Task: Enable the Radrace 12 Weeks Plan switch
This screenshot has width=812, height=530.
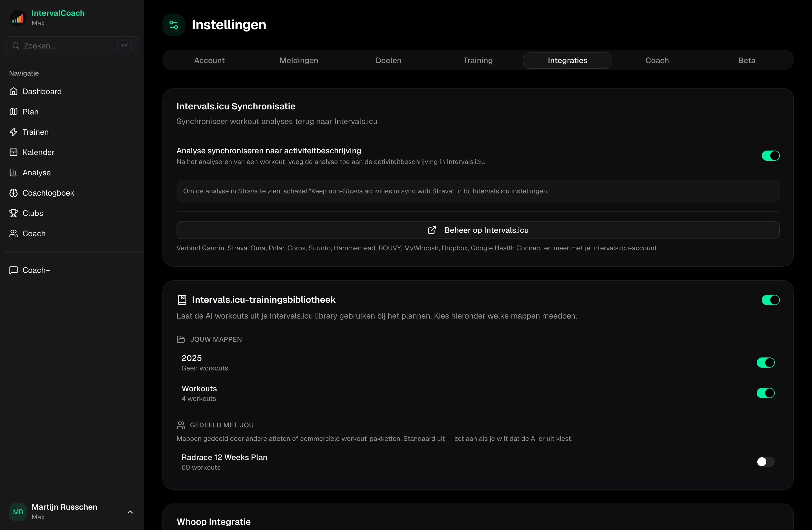Action: coord(765,462)
